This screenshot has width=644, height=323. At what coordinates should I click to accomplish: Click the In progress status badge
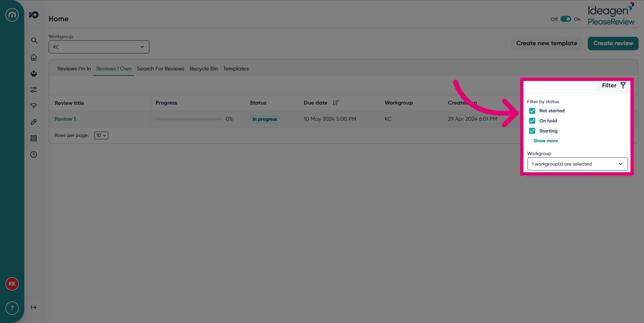(x=265, y=119)
